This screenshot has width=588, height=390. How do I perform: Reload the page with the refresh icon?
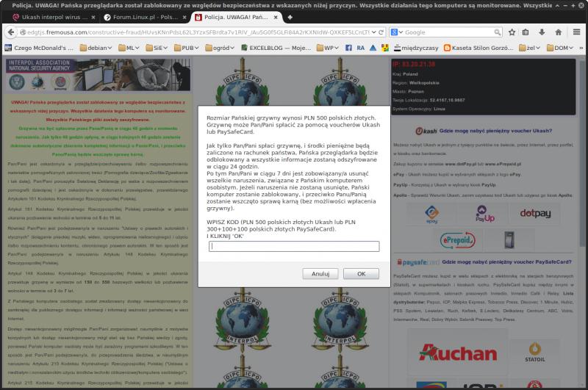(380, 32)
